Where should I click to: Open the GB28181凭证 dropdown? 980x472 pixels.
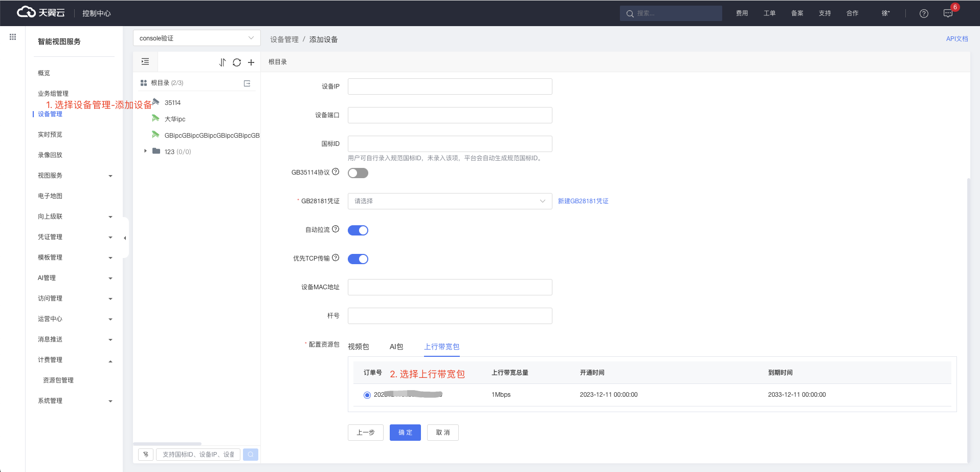click(450, 201)
